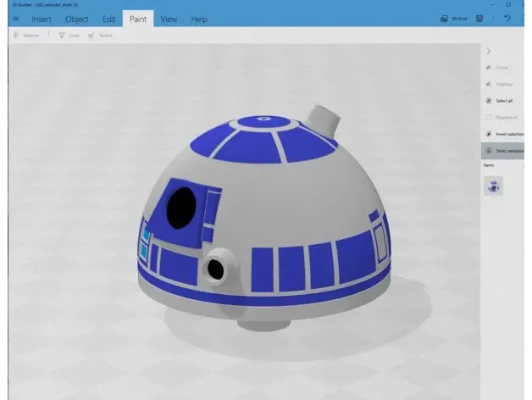Toggle Sticky selection
532x400 pixels.
502,151
